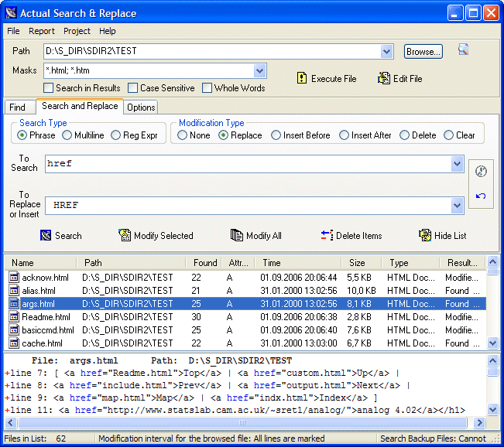This screenshot has height=447, width=504.
Task: Click the undo arrow icon beside replace field
Action: (480, 196)
